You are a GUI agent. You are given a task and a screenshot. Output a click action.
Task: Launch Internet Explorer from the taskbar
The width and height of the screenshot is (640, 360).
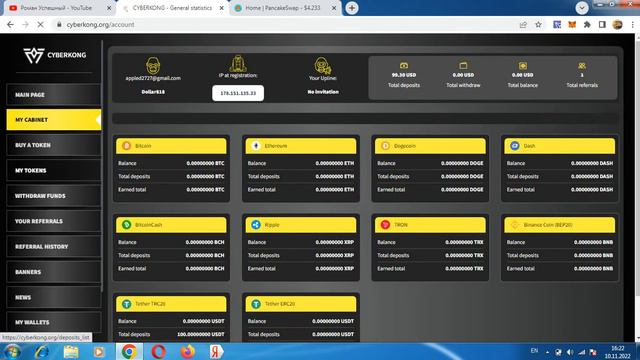coord(42,351)
